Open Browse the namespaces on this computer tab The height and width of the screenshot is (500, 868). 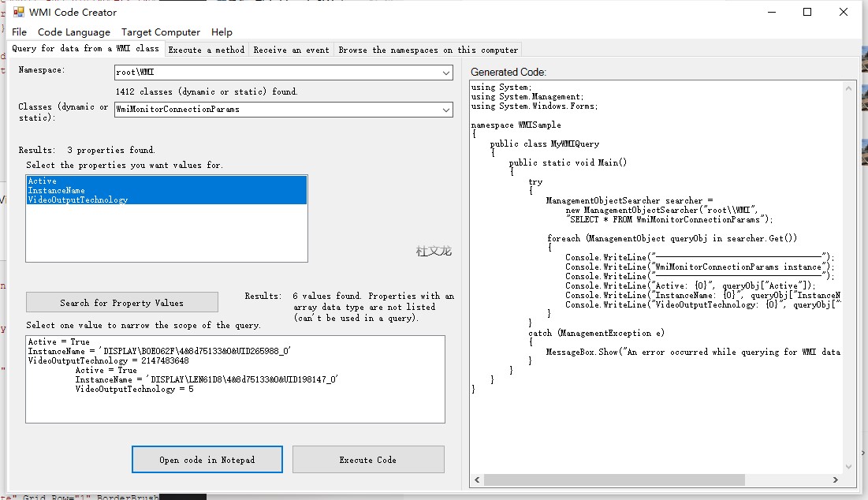point(428,50)
